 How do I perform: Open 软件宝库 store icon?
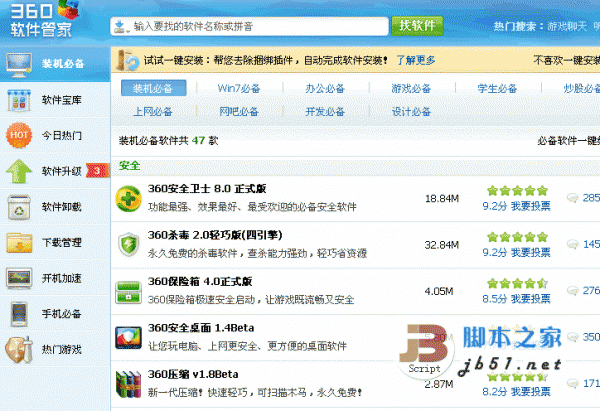19,100
